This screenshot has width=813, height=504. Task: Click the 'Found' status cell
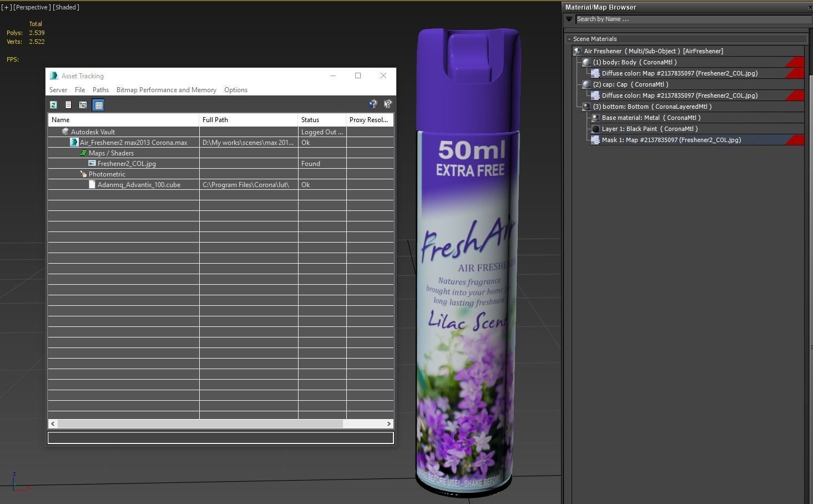tap(322, 163)
